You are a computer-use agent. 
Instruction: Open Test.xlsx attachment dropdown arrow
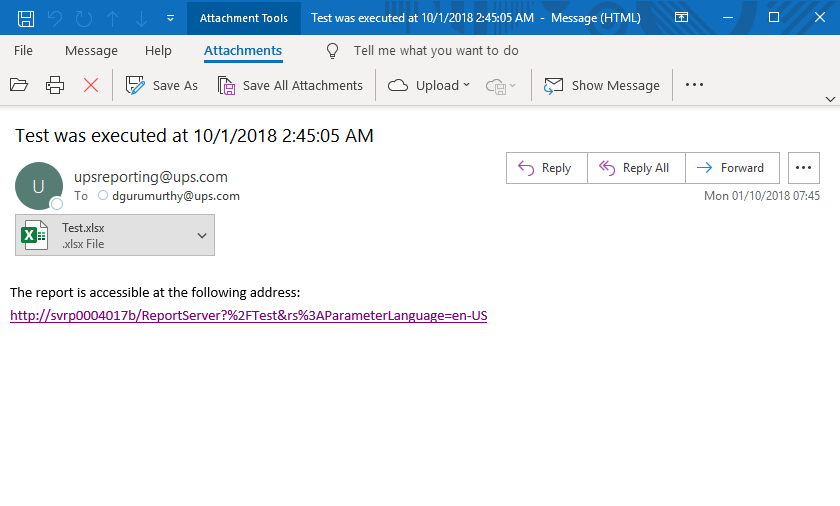click(202, 236)
